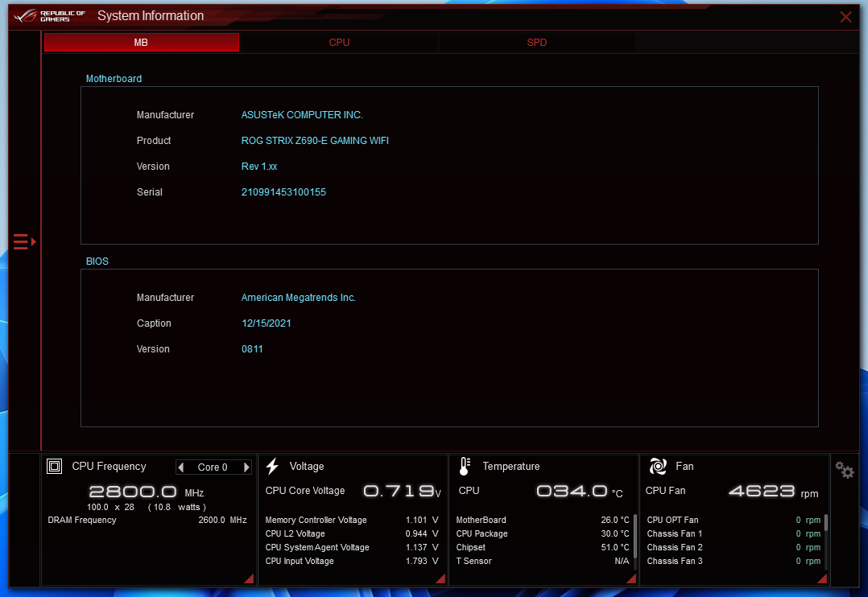This screenshot has width=868, height=597.
Task: Open monitor settings gear icon
Action: tap(844, 470)
